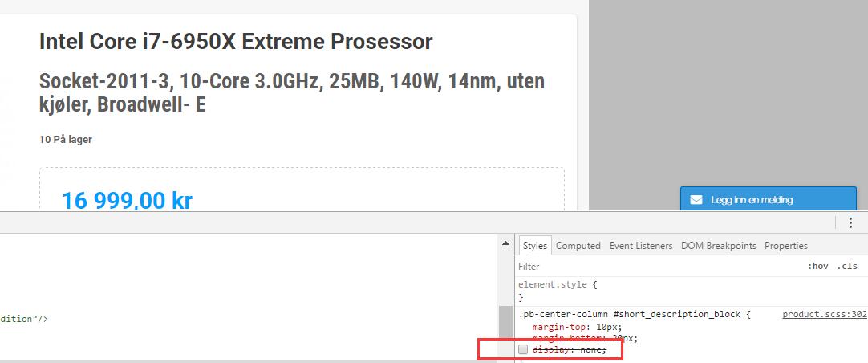
Task: Select the Styles tab
Action: (535, 246)
